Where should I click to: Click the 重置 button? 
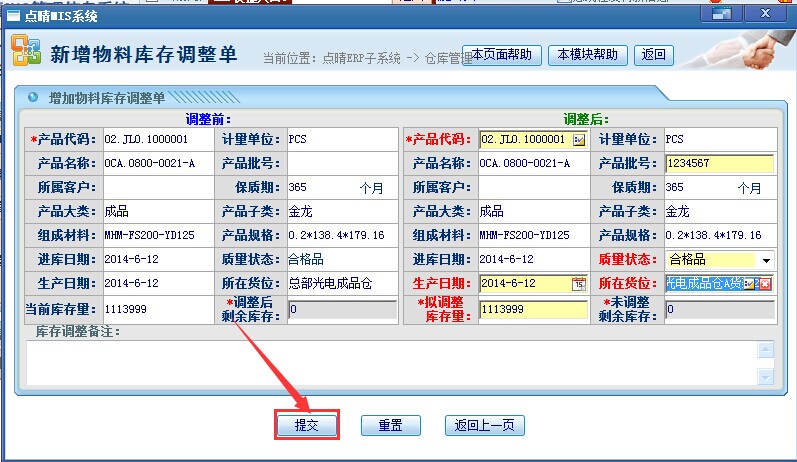390,425
